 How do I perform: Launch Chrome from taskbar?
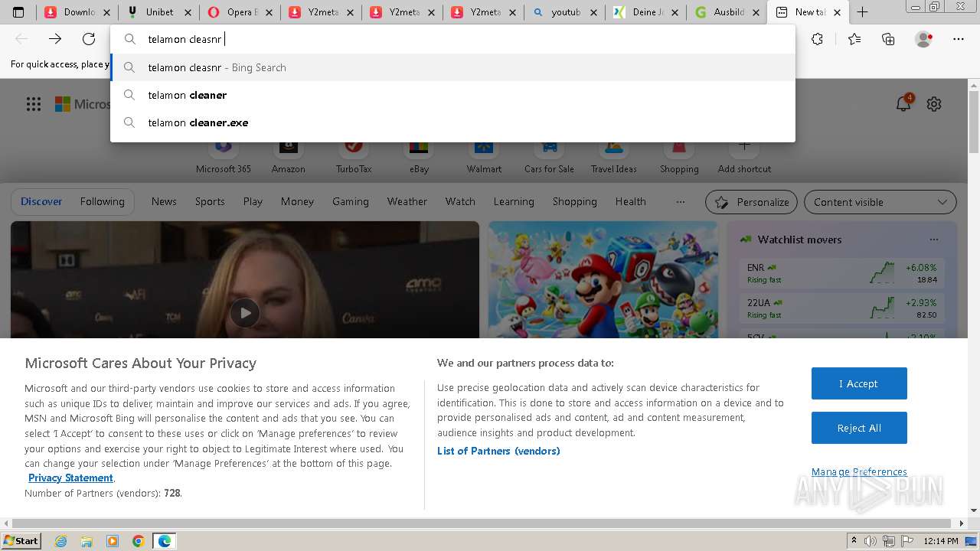coord(139,541)
